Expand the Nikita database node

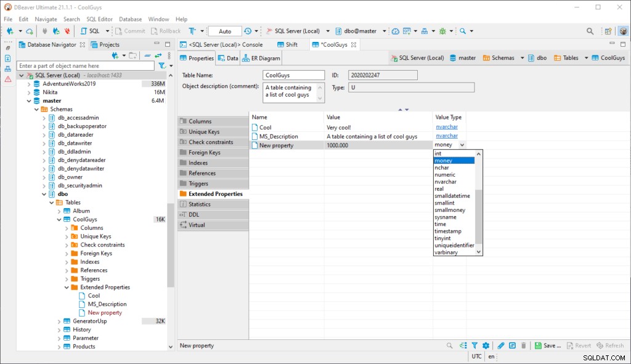29,92
